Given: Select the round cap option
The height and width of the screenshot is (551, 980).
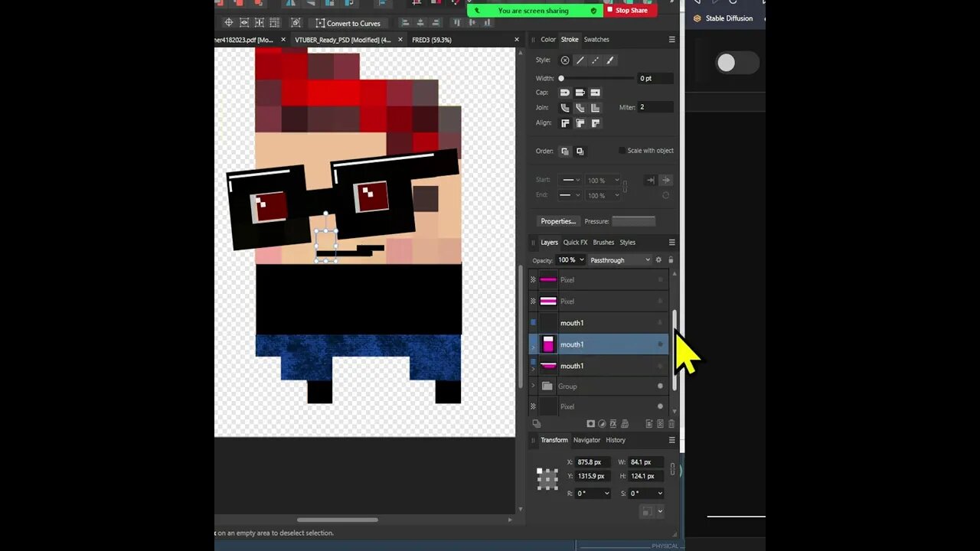Looking at the screenshot, I should point(565,93).
